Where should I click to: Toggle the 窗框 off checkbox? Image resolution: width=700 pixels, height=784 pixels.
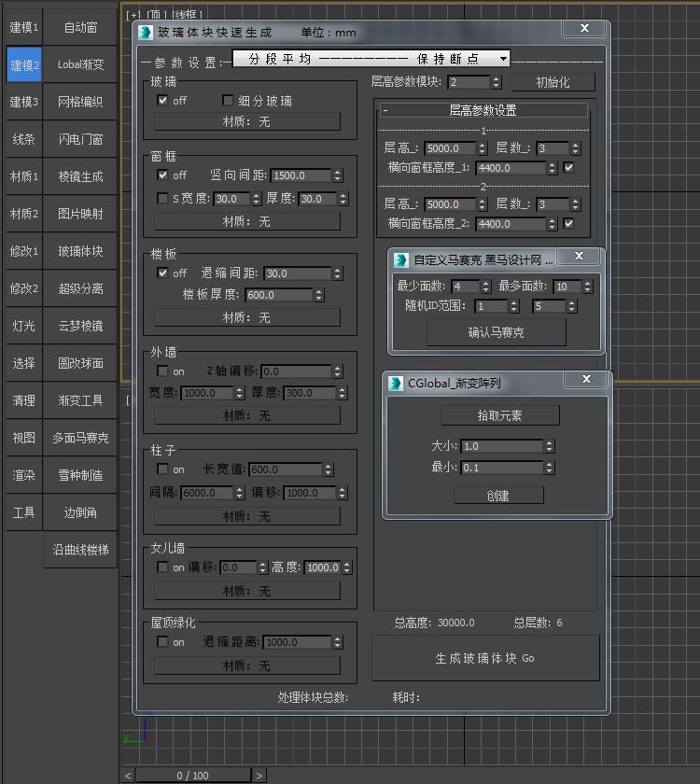162,175
